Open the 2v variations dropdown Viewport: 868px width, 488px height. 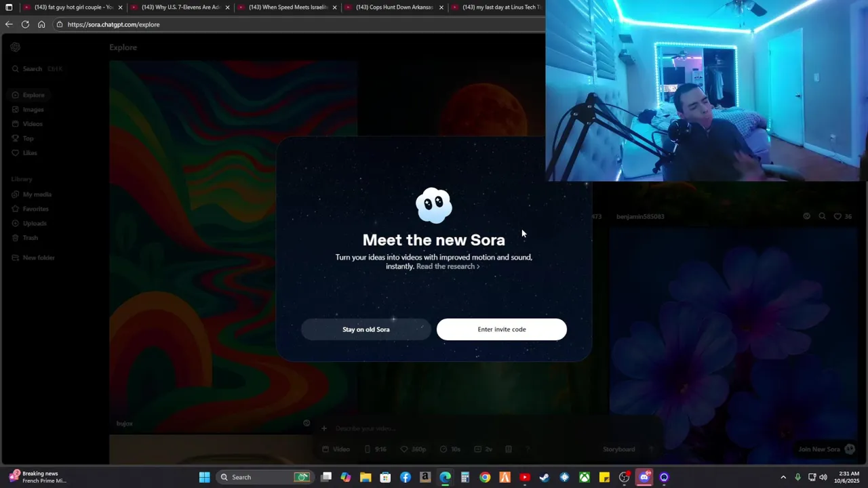(484, 449)
